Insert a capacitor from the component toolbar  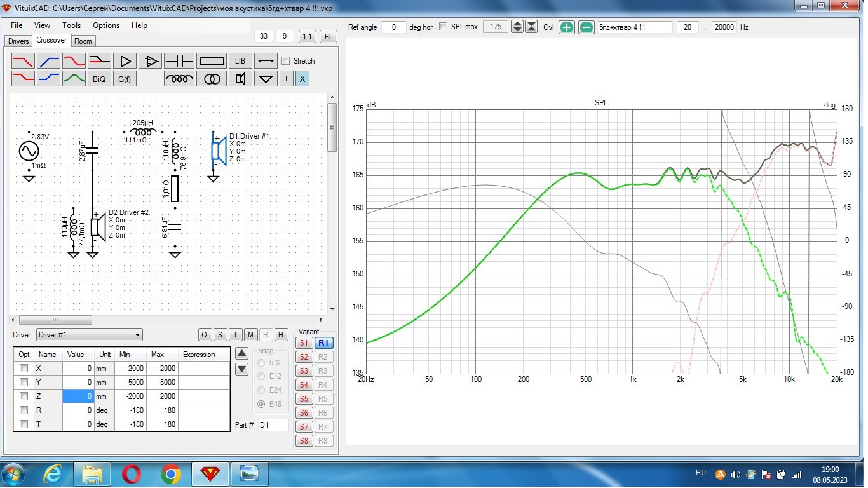tap(179, 61)
